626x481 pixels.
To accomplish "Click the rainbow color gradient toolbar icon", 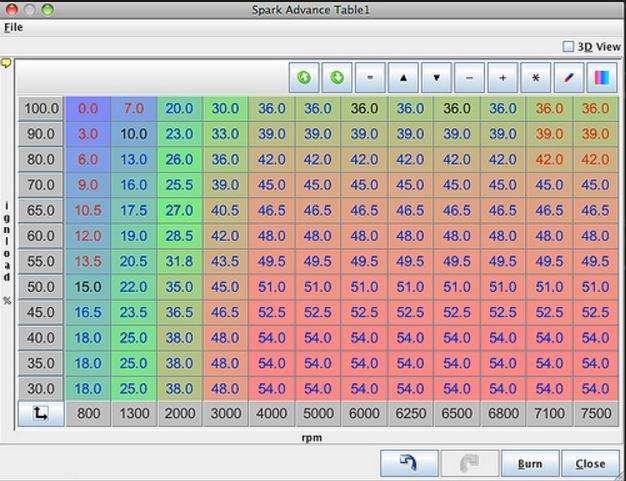I will tap(601, 77).
